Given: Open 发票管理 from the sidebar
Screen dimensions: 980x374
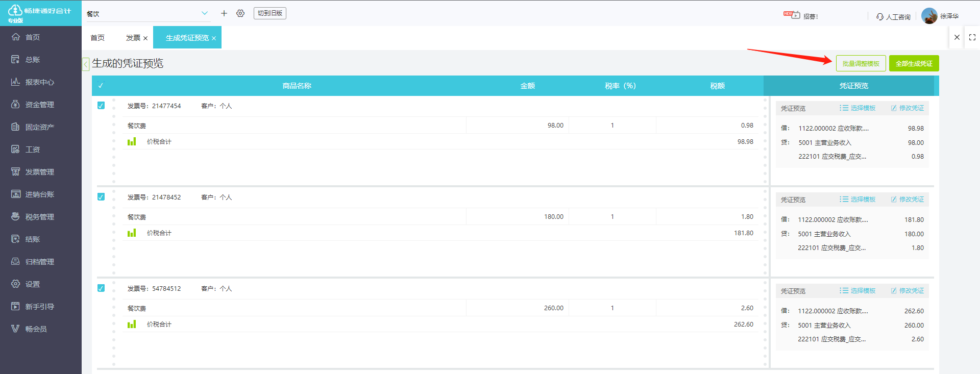Looking at the screenshot, I should coord(33,172).
